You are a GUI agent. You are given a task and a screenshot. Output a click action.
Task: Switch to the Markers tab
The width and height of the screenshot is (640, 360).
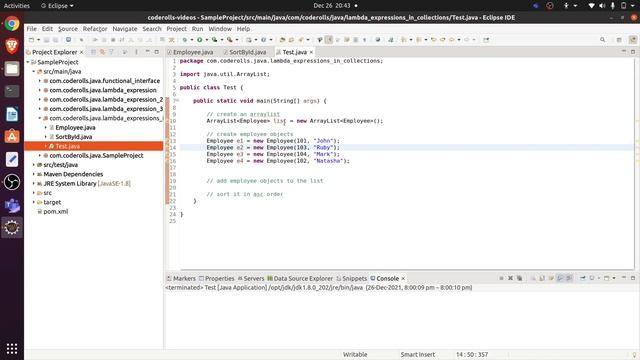coord(181,278)
